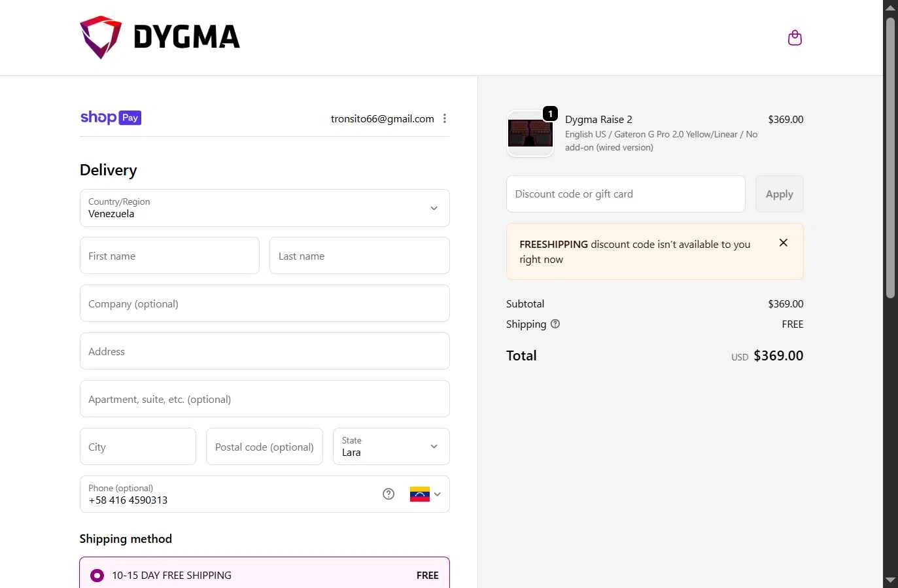The height and width of the screenshot is (588, 898).
Task: Select the 10-15 Day Free Shipping radio option
Action: pyautogui.click(x=97, y=576)
